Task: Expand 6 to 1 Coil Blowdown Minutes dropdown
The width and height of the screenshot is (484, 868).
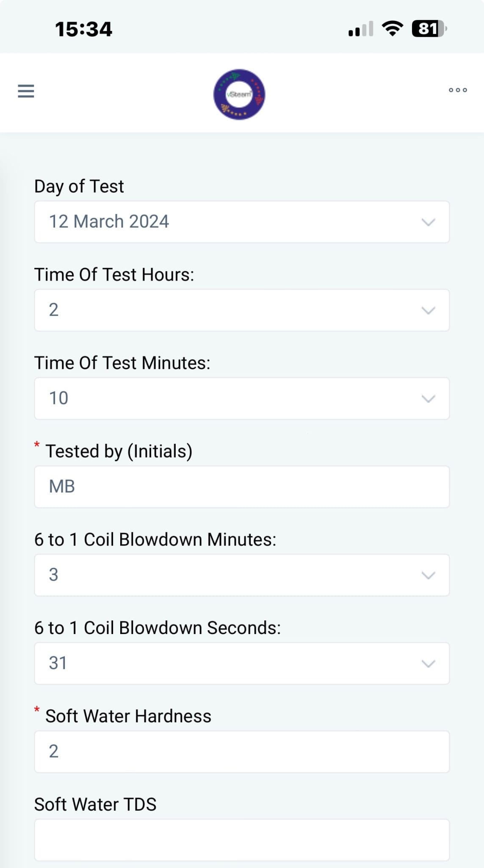Action: (241, 575)
